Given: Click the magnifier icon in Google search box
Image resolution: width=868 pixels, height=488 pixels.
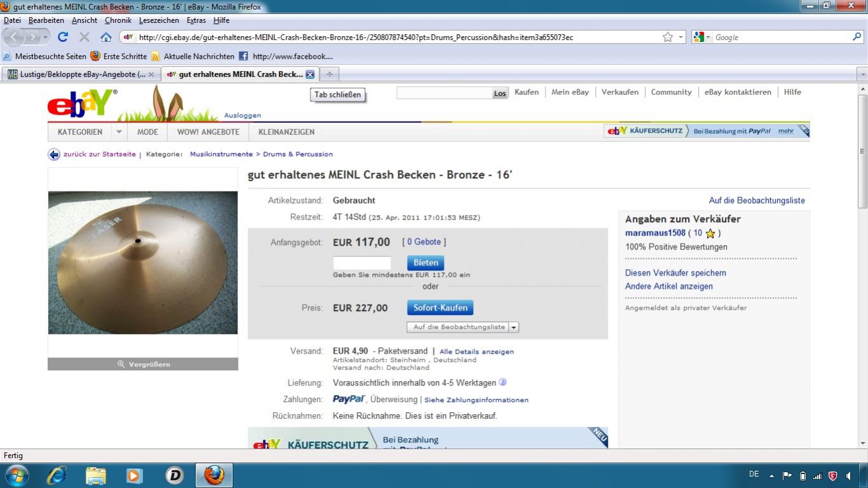Looking at the screenshot, I should coord(856,37).
